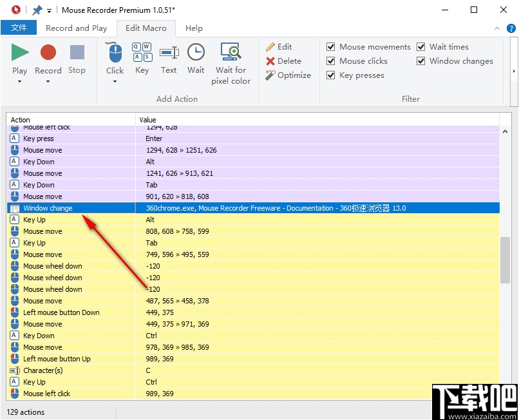Click the scroll-up arrow of the action list

click(x=505, y=131)
